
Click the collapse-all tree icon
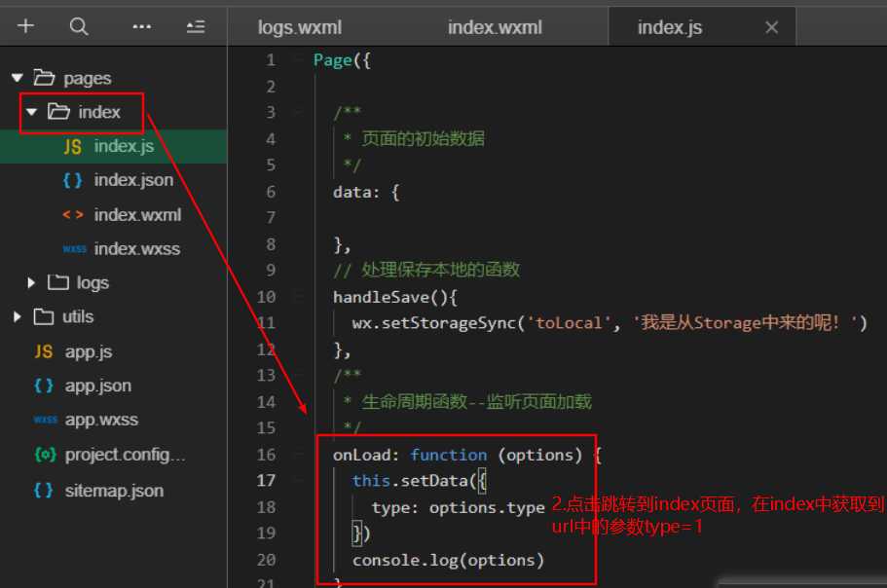click(196, 26)
